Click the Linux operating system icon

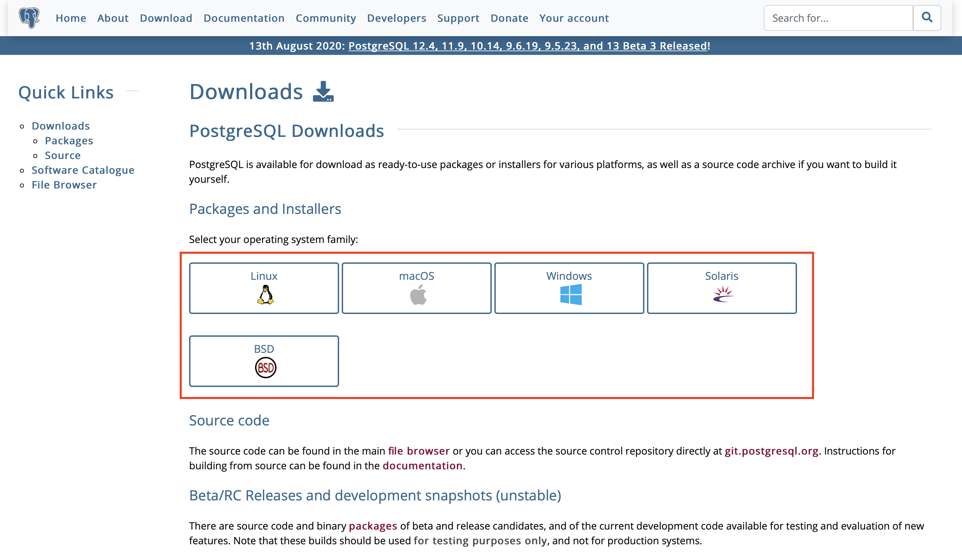point(265,295)
